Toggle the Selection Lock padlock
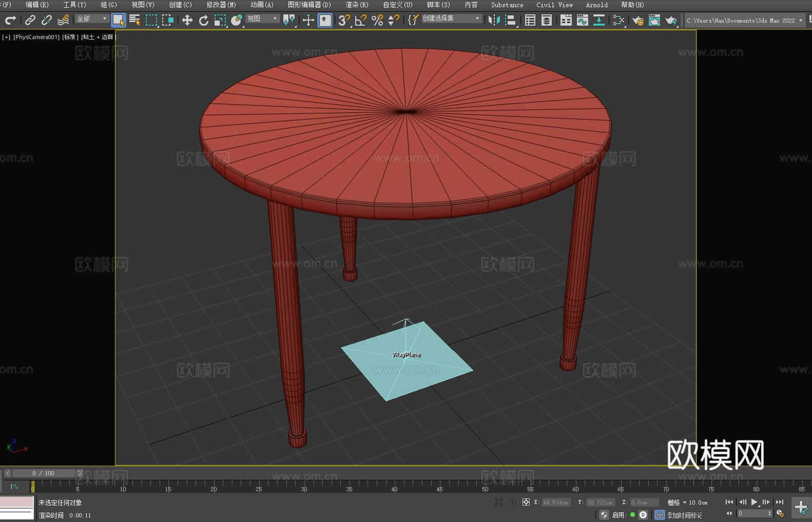Image resolution: width=812 pixels, height=522 pixels. (512, 502)
